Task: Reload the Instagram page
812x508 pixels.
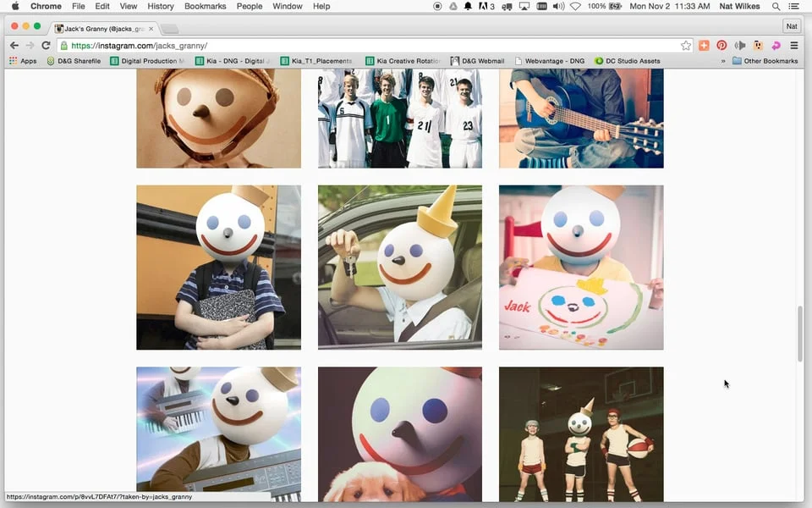Action: [x=46, y=46]
